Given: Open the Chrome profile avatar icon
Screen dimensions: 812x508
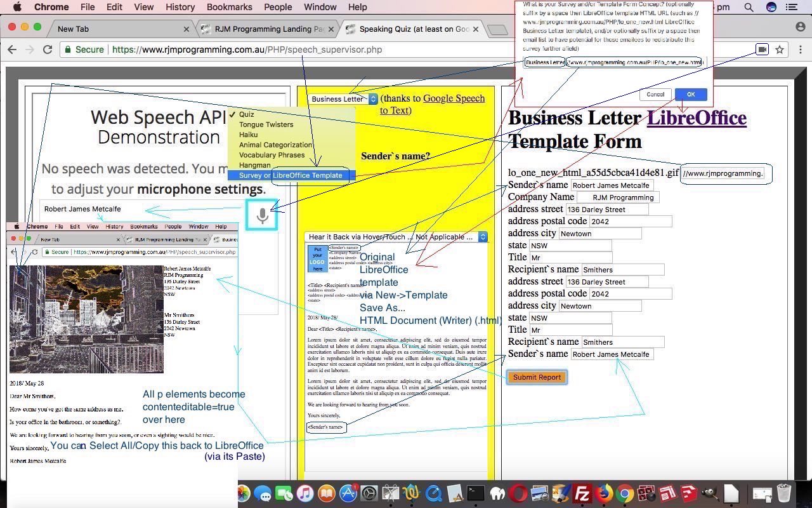Looking at the screenshot, I should click(x=801, y=27).
